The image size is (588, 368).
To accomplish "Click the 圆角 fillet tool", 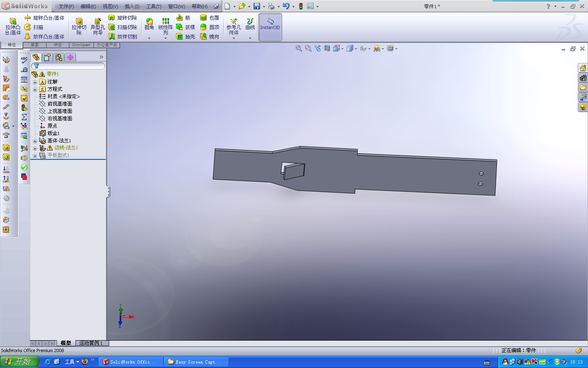I will point(149,24).
